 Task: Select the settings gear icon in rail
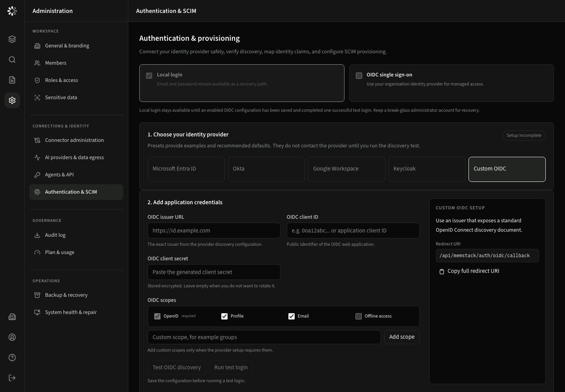point(12,100)
